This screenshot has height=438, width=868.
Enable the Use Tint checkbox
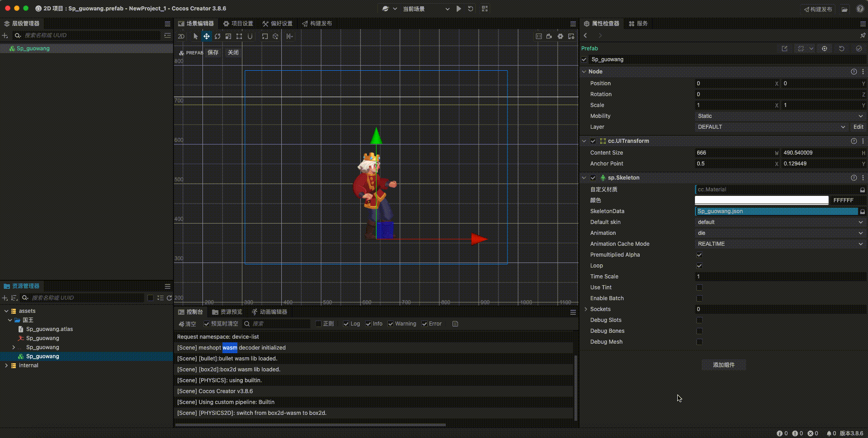tap(699, 287)
